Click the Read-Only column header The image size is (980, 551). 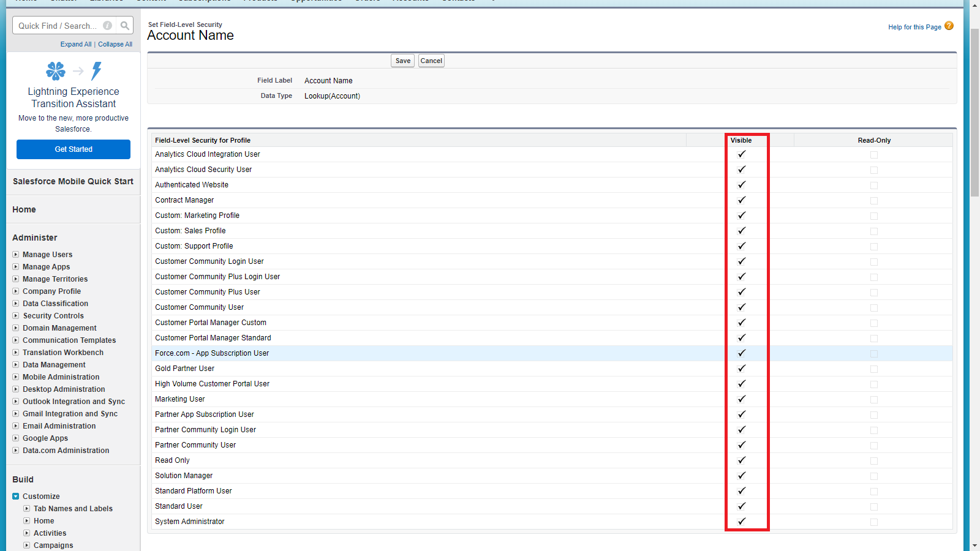874,140
